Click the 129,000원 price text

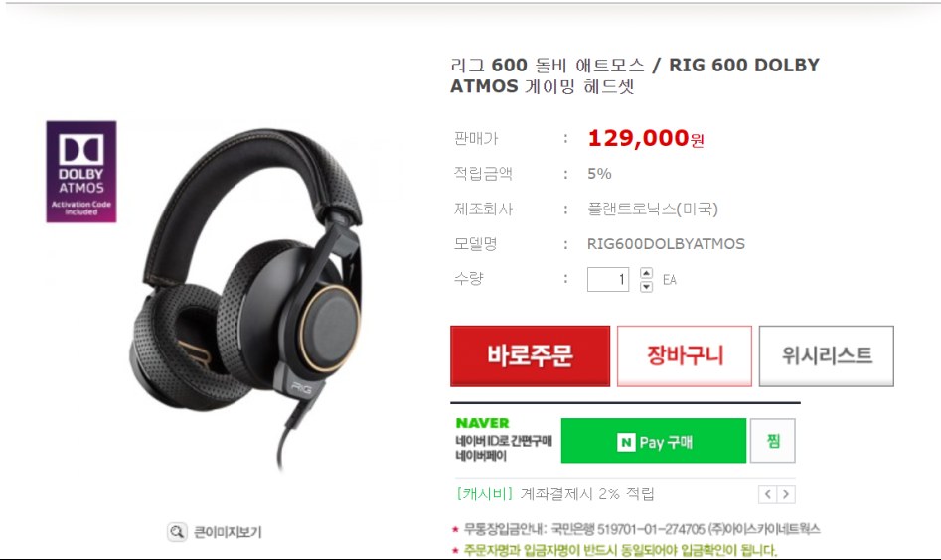646,138
